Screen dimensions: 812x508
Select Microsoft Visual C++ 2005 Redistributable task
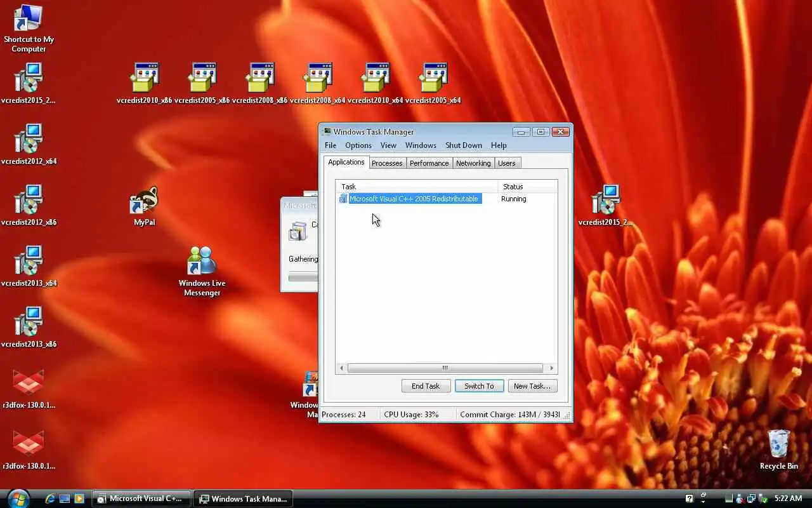click(414, 199)
